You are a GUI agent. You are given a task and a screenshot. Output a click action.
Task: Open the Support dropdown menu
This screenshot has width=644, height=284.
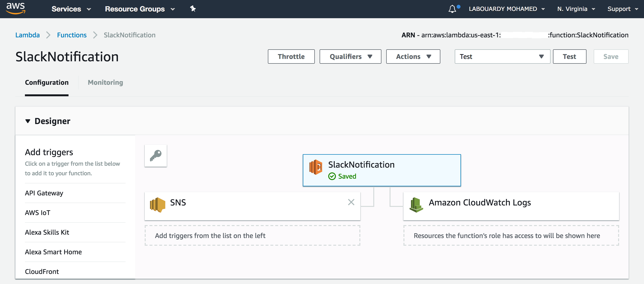(622, 9)
